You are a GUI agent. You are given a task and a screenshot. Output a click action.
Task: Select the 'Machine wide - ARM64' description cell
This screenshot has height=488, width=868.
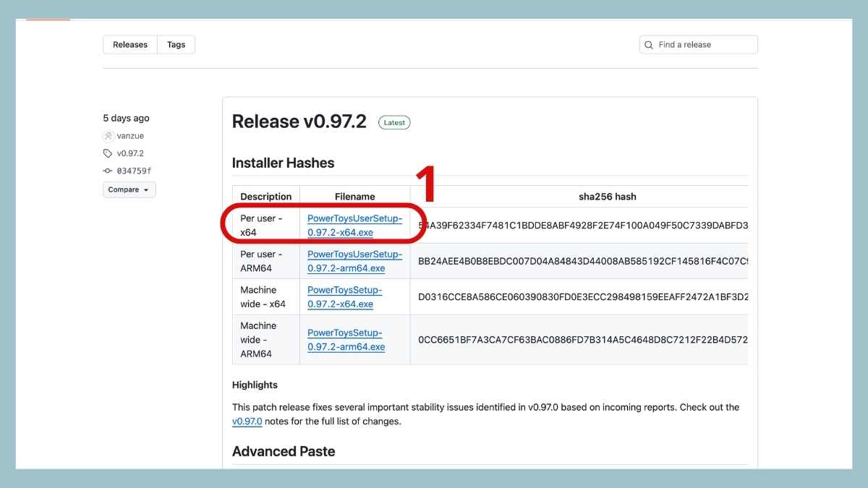tap(266, 340)
